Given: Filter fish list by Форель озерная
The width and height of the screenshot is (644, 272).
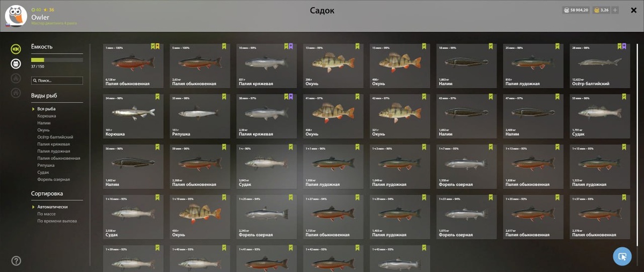Looking at the screenshot, I should coord(54,179).
